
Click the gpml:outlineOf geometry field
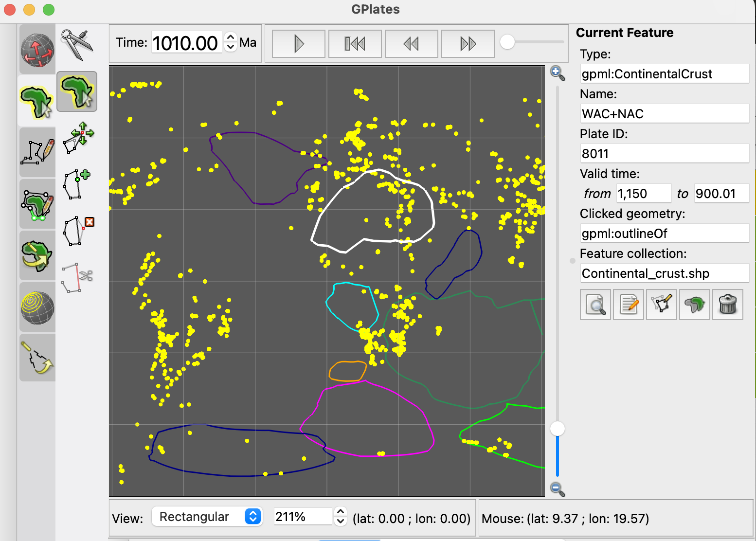(665, 234)
